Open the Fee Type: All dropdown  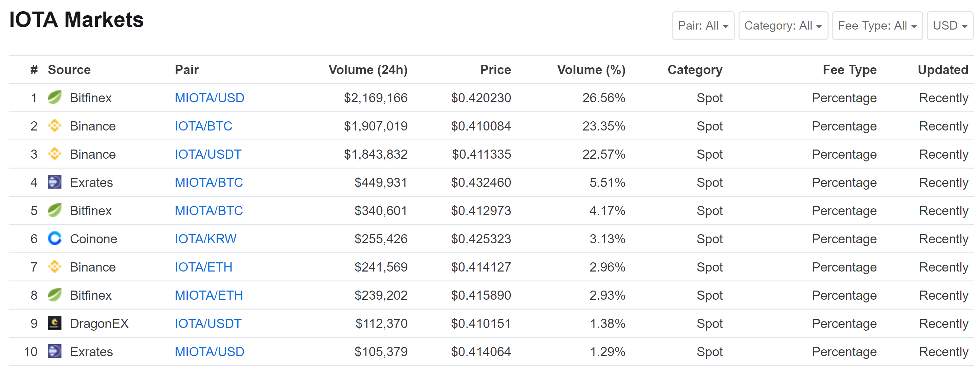[x=877, y=25]
